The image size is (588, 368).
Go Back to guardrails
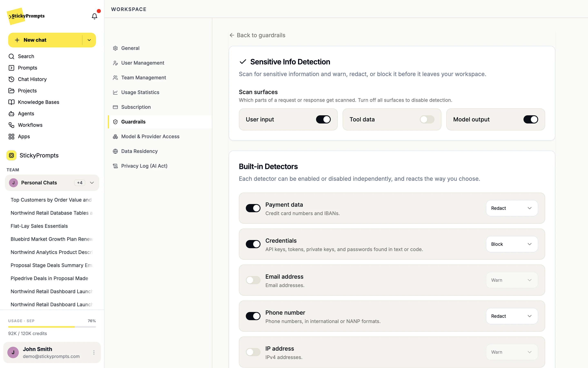(257, 35)
